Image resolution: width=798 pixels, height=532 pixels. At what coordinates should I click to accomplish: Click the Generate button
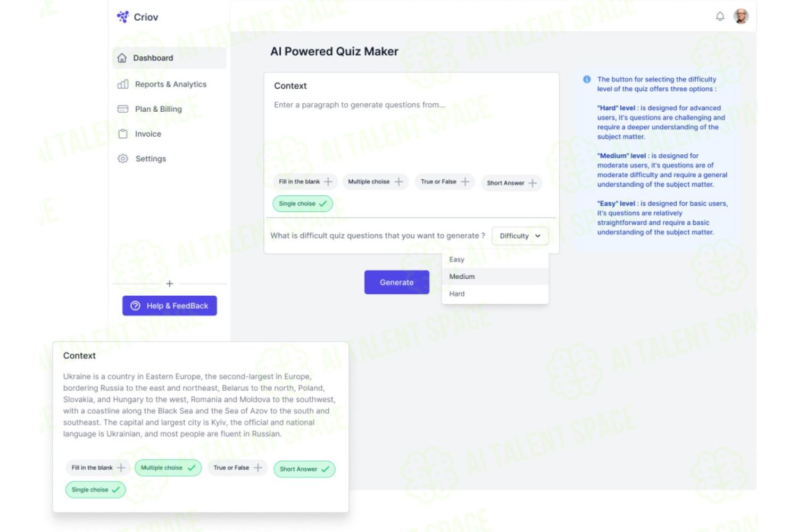pyautogui.click(x=397, y=282)
